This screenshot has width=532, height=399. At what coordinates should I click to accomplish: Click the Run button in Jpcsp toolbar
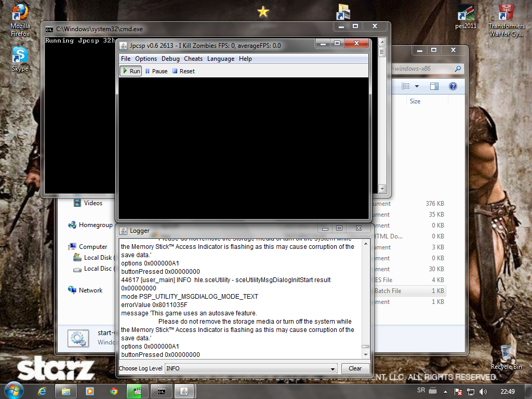coord(130,71)
